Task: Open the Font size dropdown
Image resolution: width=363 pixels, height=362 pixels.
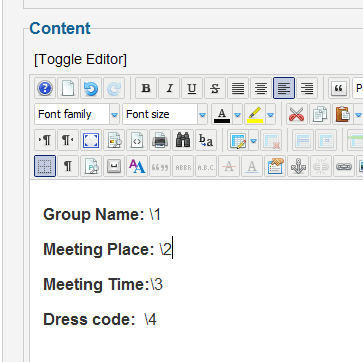Action: (165, 114)
